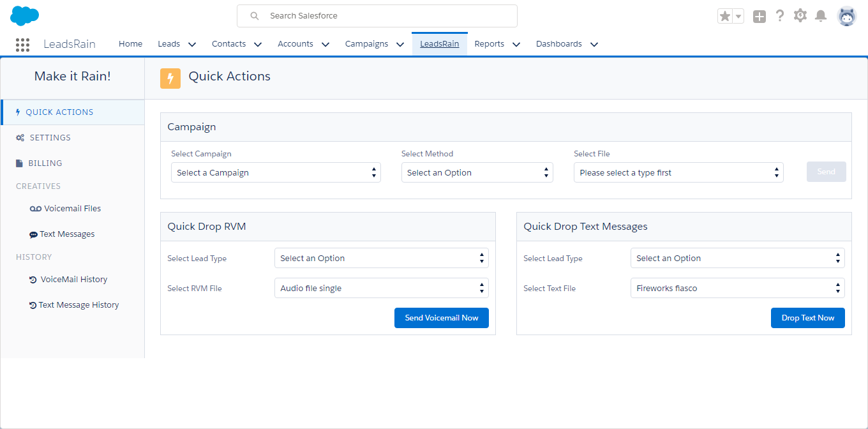Open the Notifications bell

[821, 16]
